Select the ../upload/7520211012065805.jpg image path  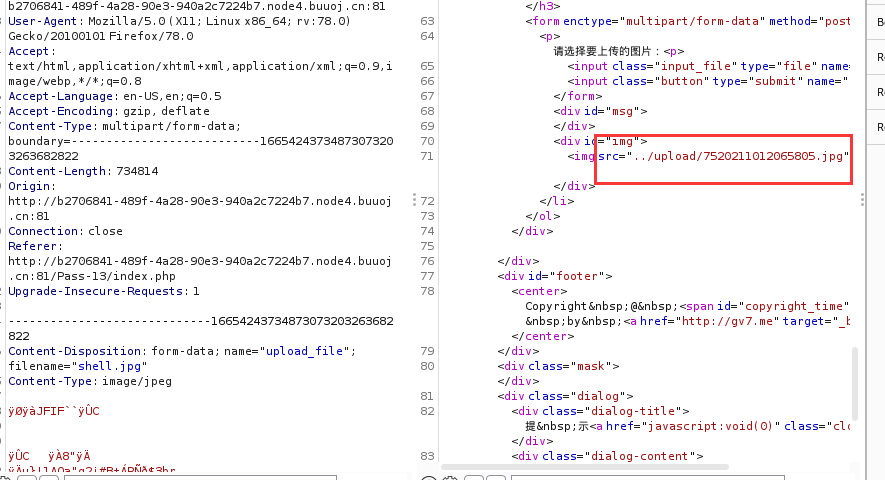pyautogui.click(x=738, y=156)
